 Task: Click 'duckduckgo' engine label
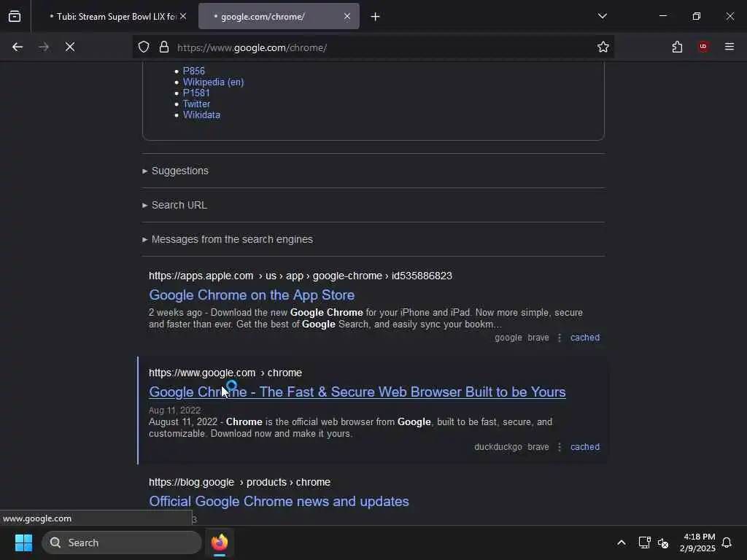pos(498,447)
